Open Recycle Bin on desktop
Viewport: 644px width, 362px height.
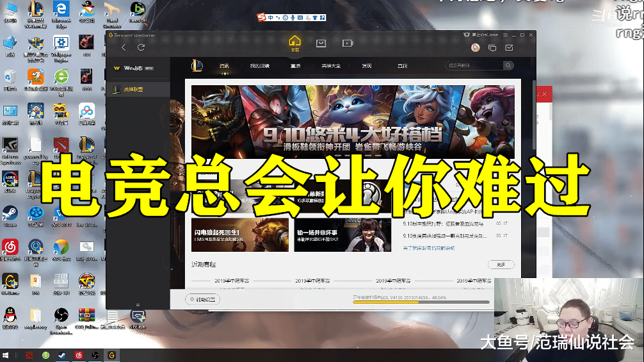point(10,79)
